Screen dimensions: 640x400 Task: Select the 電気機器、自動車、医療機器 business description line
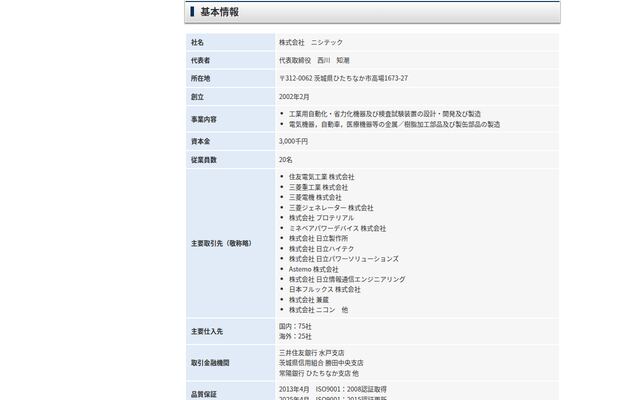click(x=394, y=124)
